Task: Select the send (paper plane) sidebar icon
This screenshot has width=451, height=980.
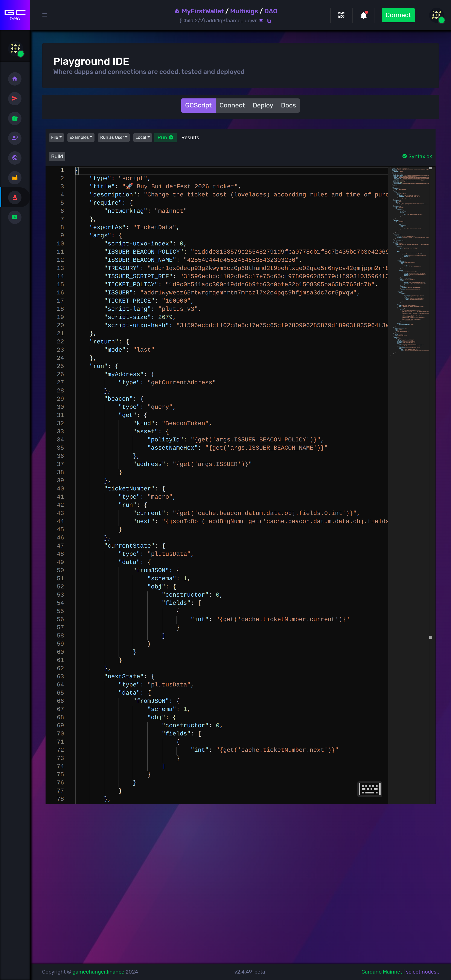Action: (x=15, y=98)
